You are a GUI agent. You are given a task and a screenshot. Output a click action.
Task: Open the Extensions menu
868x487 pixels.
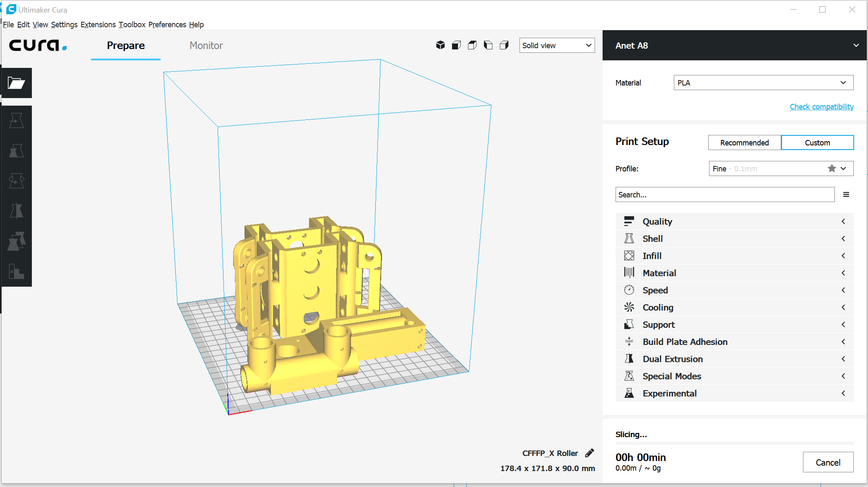pos(98,25)
